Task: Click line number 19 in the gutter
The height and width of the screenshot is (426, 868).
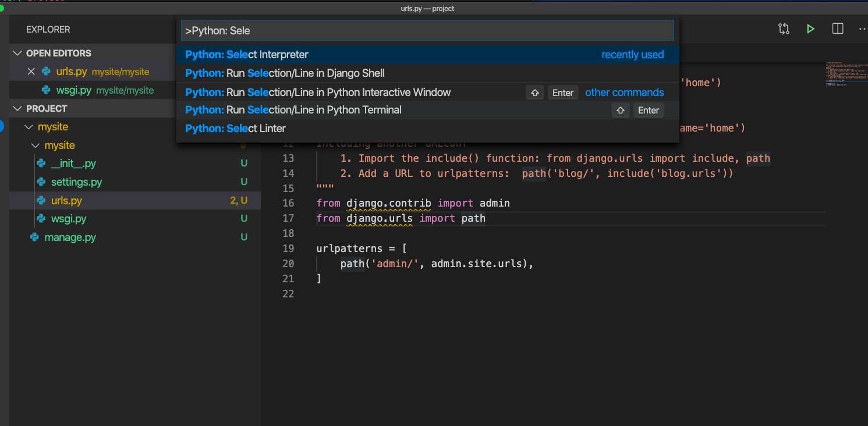Action: [x=288, y=248]
